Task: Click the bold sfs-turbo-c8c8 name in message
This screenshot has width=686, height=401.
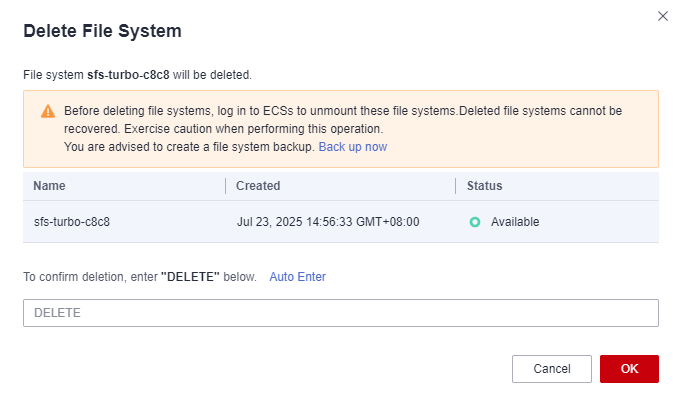Action: pyautogui.click(x=128, y=75)
